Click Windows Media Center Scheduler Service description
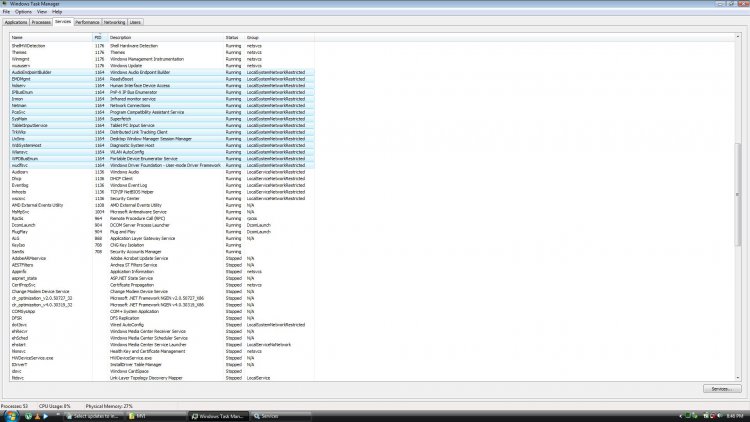The height and width of the screenshot is (422, 750). [149, 338]
